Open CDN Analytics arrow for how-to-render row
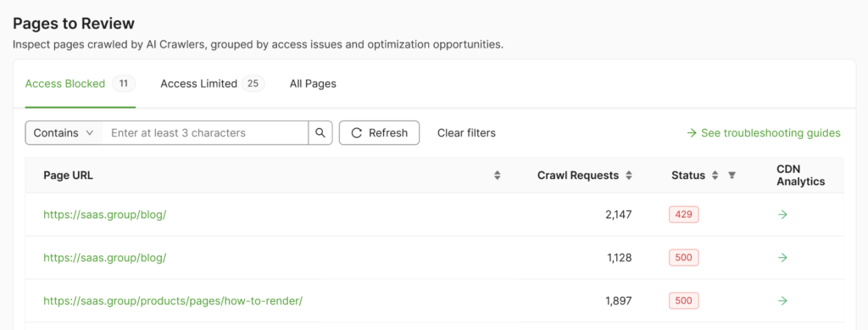Image resolution: width=868 pixels, height=330 pixels. click(782, 301)
